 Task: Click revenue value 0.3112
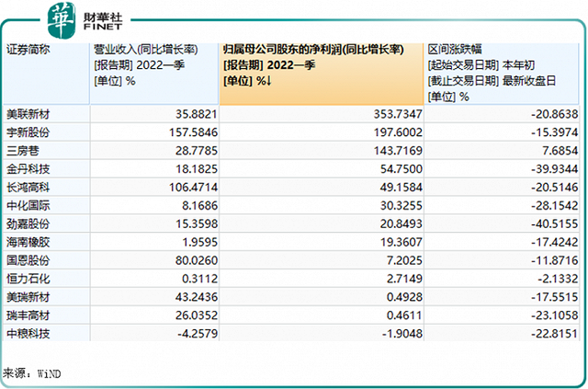[200, 279]
